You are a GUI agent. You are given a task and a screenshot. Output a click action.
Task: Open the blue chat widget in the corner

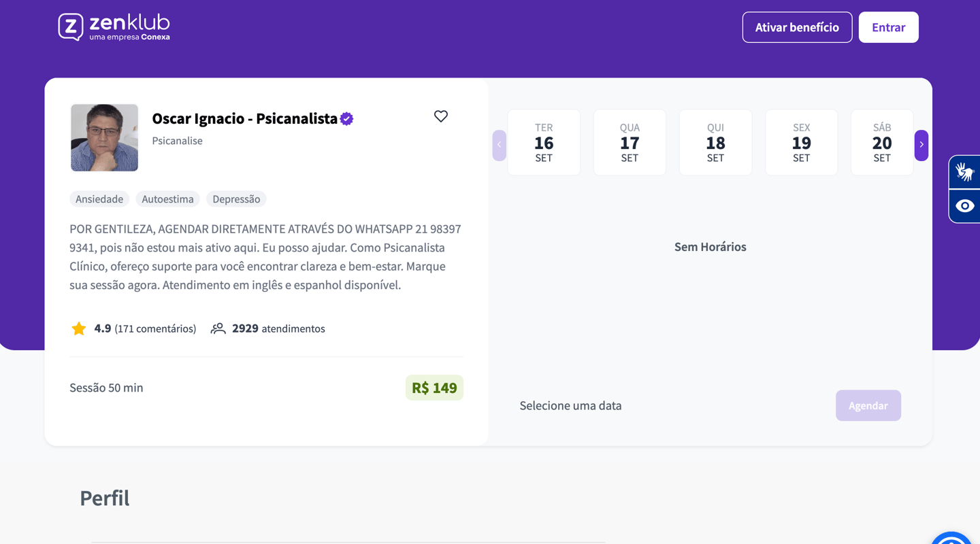tap(953, 537)
